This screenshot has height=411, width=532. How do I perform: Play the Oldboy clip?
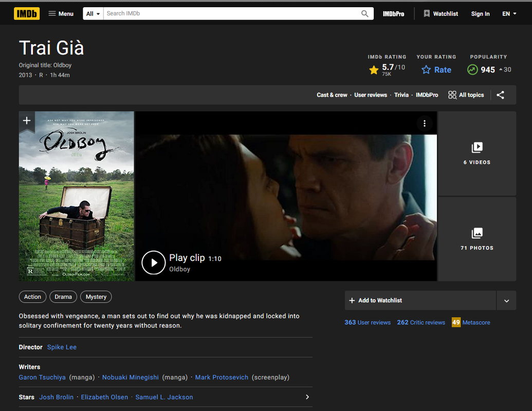coord(153,263)
